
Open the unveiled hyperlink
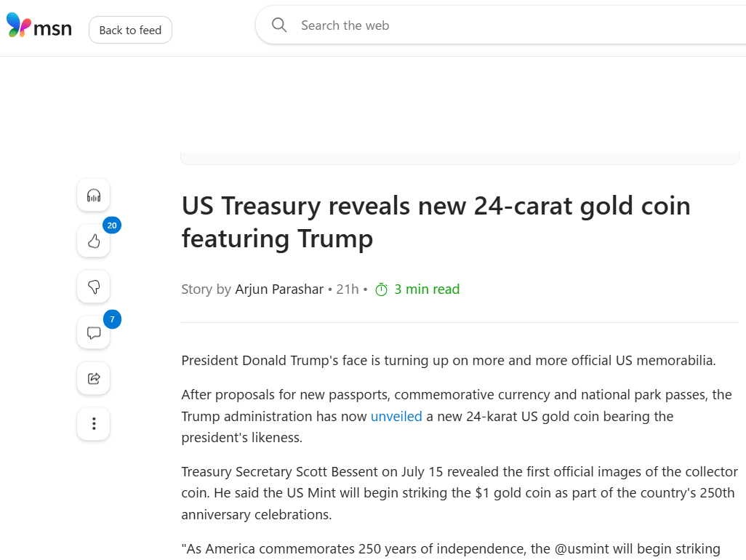click(x=396, y=416)
